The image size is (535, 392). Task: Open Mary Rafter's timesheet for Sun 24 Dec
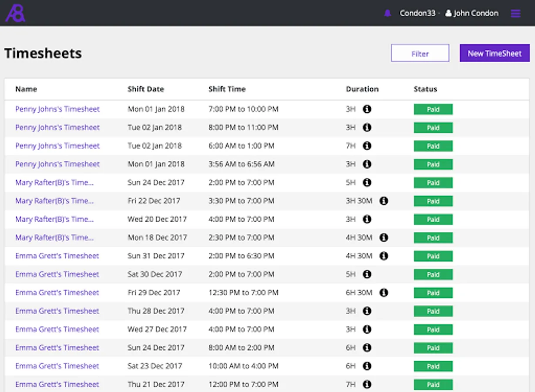(x=54, y=182)
